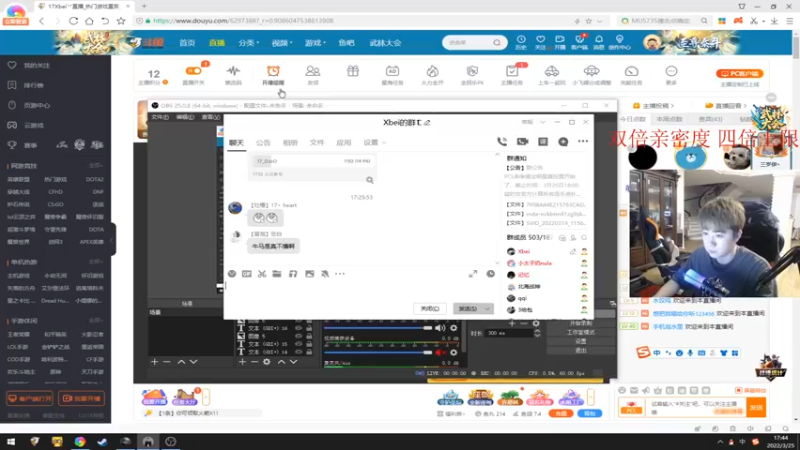Viewport: 800px width, 450px height.
Task: Open the 游戏 dropdown in Douyu navigation
Action: click(315, 43)
